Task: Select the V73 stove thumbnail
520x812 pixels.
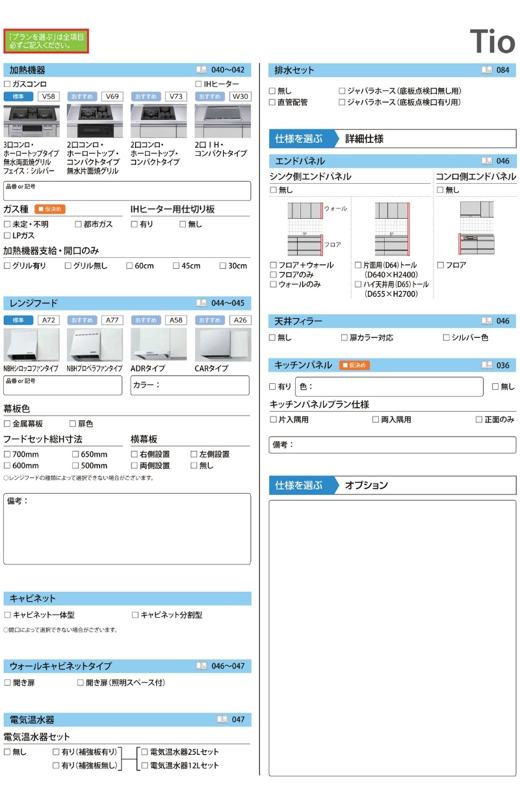Action: coord(159,120)
